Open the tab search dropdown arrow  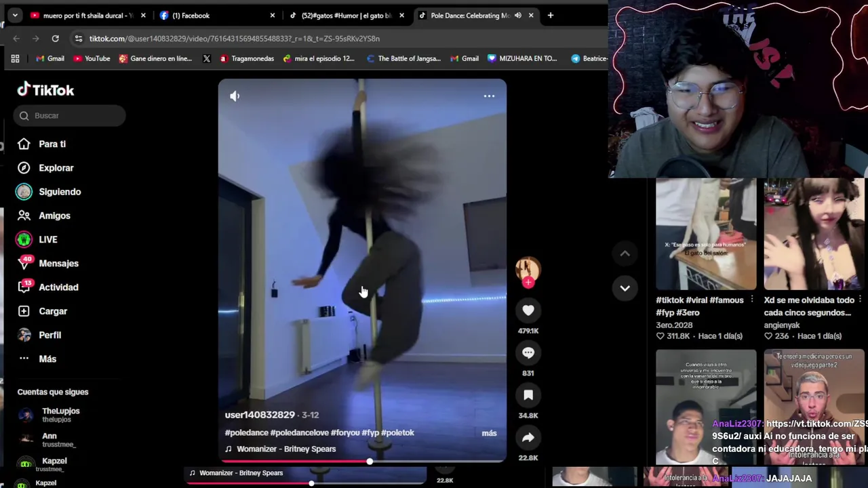click(15, 15)
